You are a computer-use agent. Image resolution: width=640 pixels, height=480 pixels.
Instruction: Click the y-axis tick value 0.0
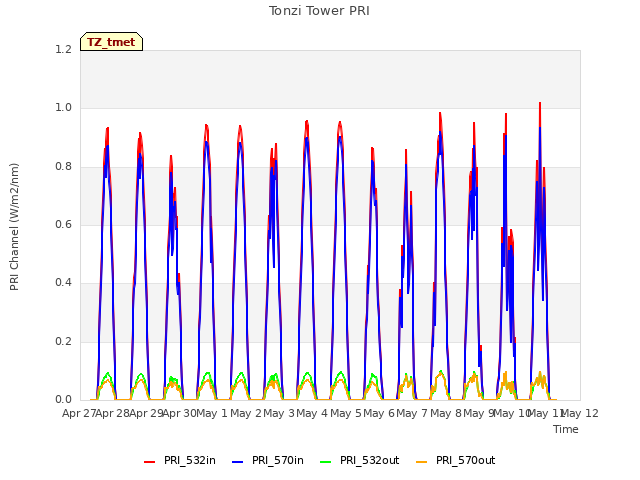point(63,399)
